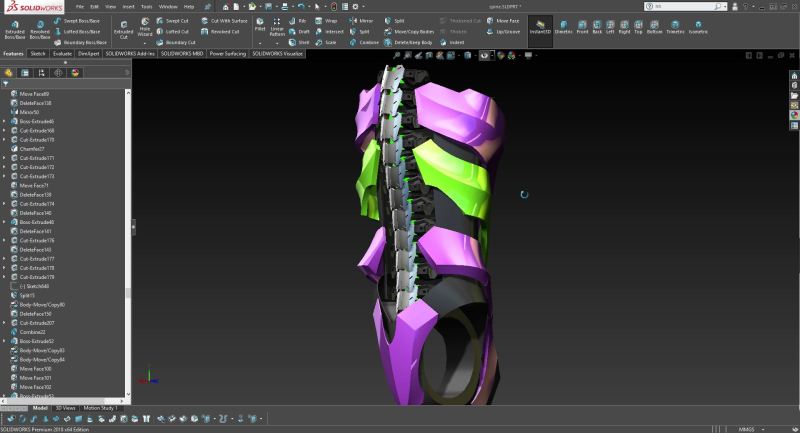This screenshot has height=433, width=800.
Task: Expand the Cut-Extrude174 feature node
Action: pos(5,204)
